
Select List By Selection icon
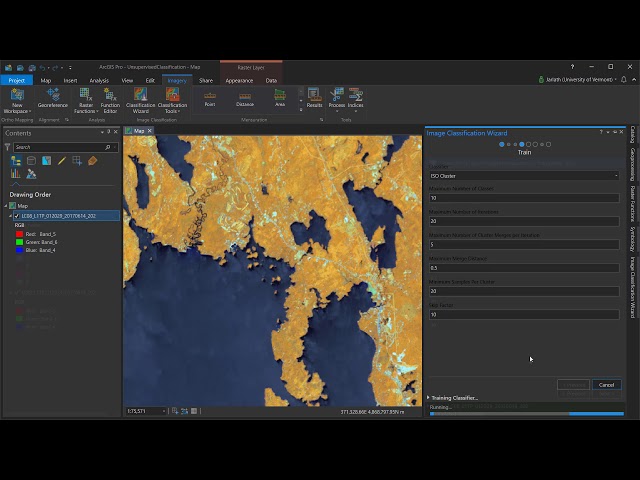point(47,161)
